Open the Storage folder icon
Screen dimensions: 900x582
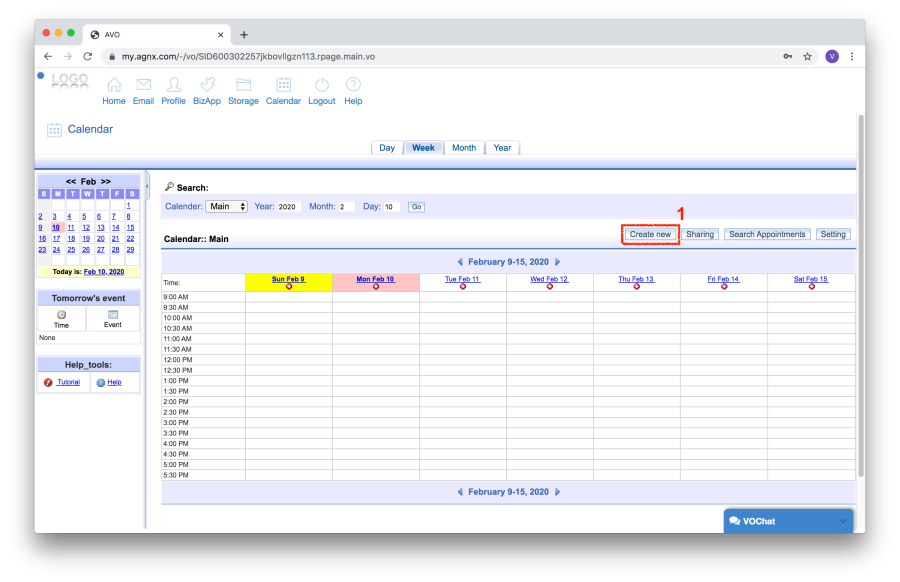[243, 85]
